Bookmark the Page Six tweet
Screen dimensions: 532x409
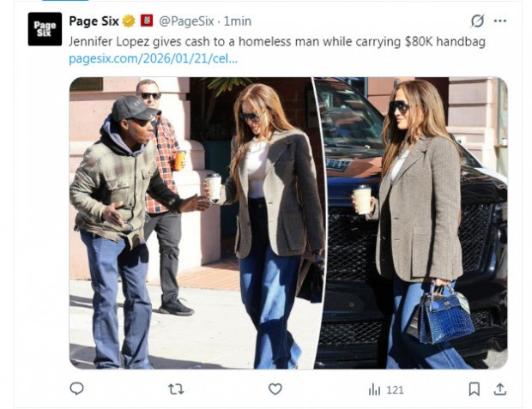[x=474, y=389]
